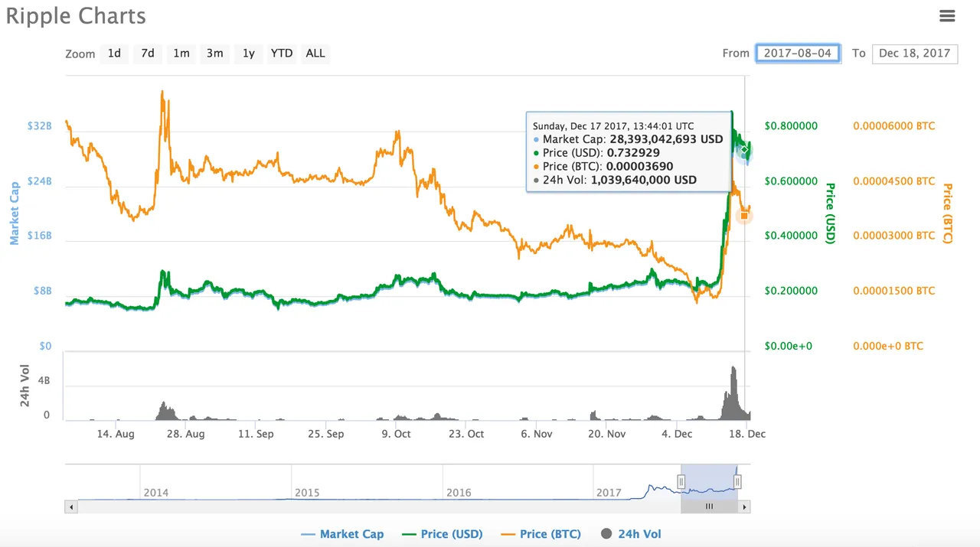Screen dimensions: 980x547
Task: Click the navigator scrollbar right arrow
Action: [744, 506]
